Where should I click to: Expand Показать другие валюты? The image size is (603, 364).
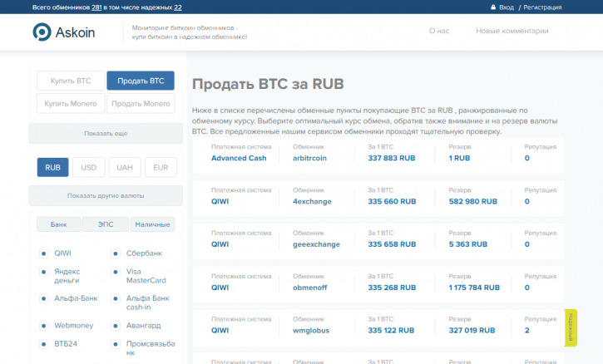pos(106,195)
